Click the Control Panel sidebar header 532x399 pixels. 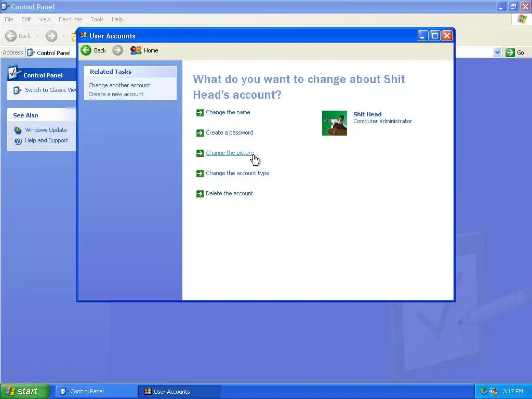pyautogui.click(x=42, y=74)
